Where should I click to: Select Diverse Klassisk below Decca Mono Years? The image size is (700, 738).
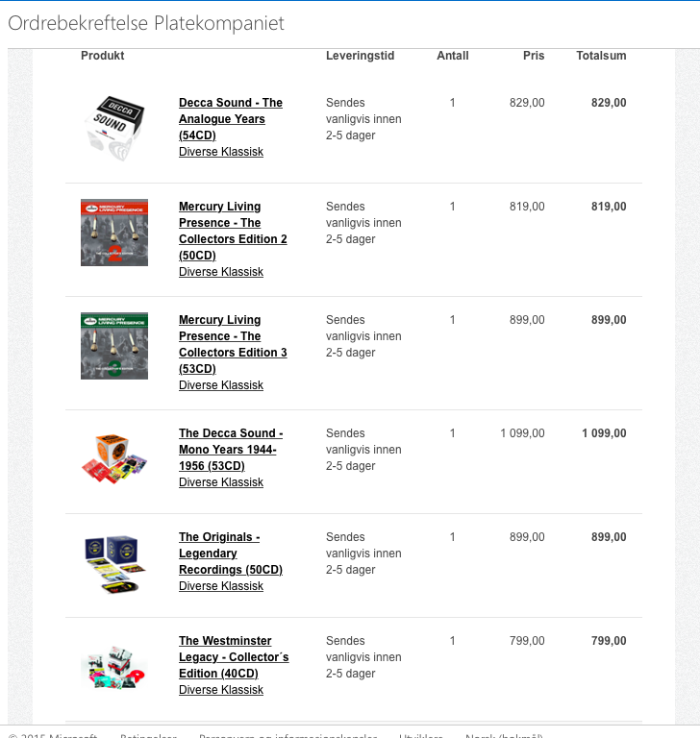(x=220, y=482)
